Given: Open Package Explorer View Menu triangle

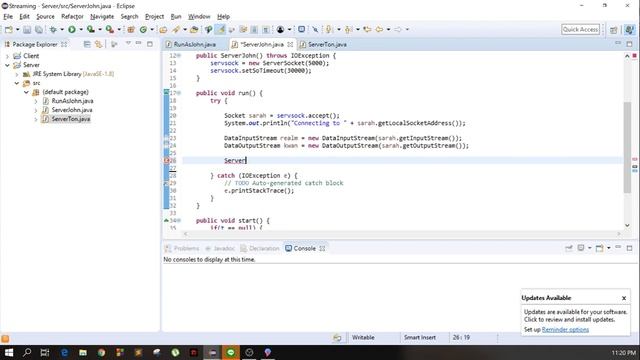Looking at the screenshot, I should click(x=128, y=43).
